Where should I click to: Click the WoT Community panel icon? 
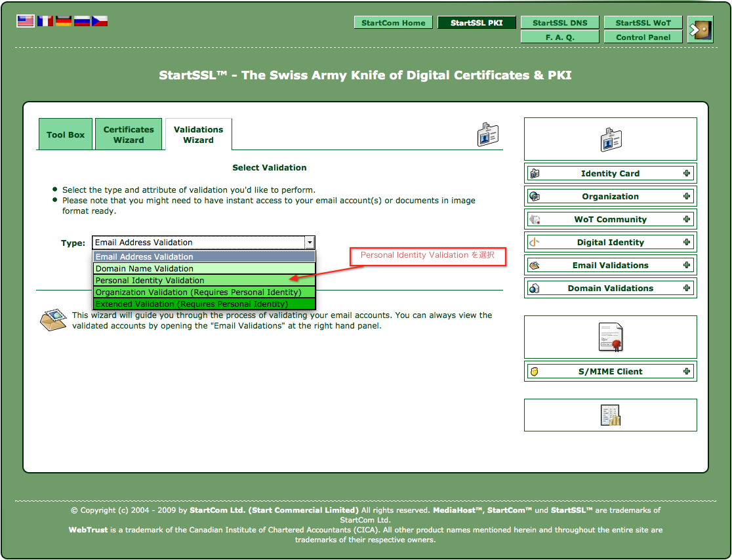(x=535, y=219)
